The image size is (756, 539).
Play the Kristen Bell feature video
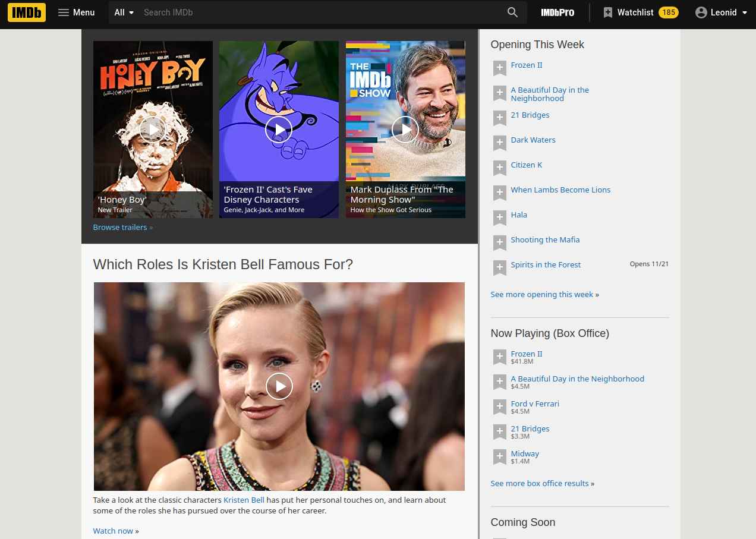click(279, 386)
